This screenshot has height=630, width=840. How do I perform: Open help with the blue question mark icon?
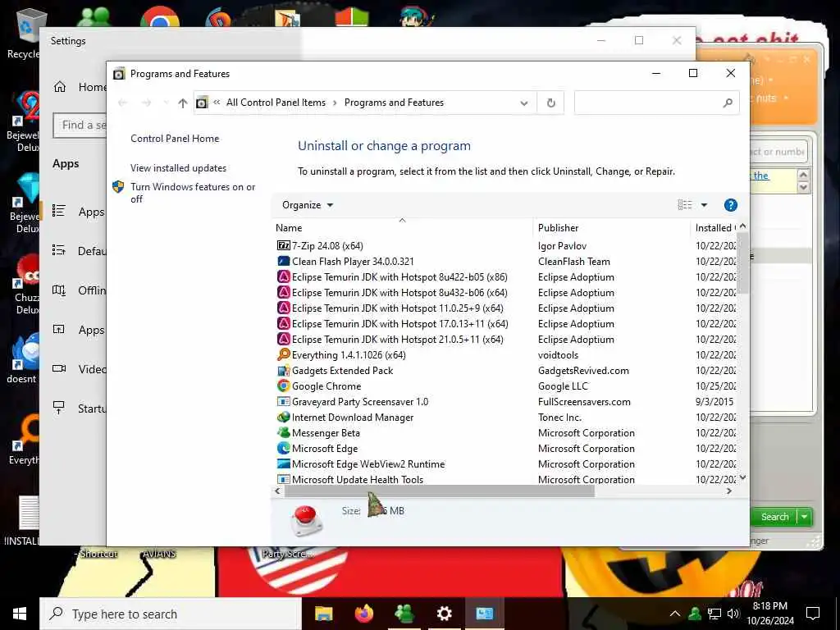pyautogui.click(x=730, y=205)
